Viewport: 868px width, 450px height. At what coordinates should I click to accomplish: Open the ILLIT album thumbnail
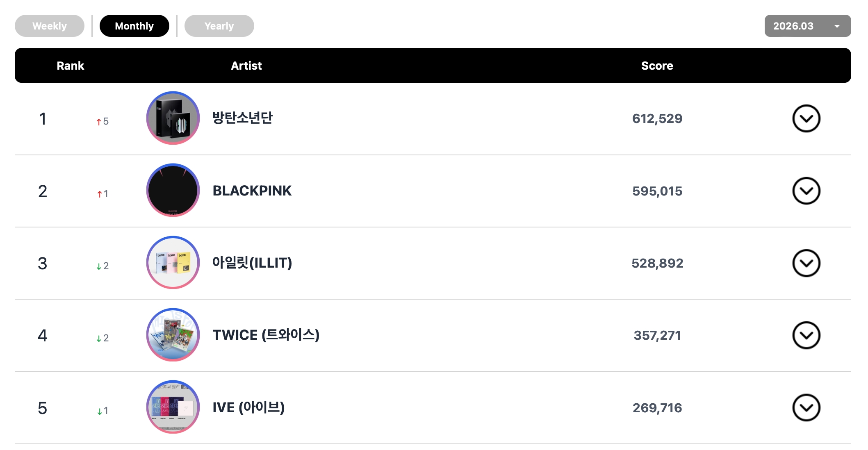tap(173, 262)
